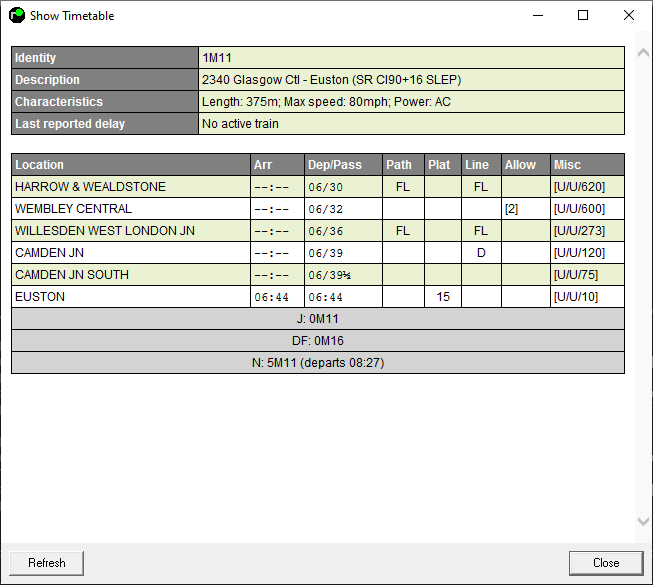This screenshot has height=585, width=653.
Task: Click 'No active train' delay value
Action: pos(240,124)
